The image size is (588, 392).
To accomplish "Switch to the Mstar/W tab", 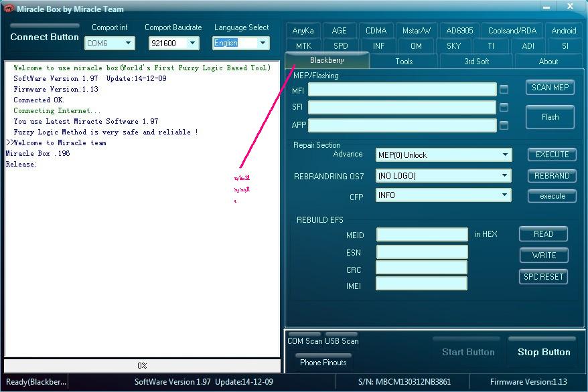I will pyautogui.click(x=417, y=31).
